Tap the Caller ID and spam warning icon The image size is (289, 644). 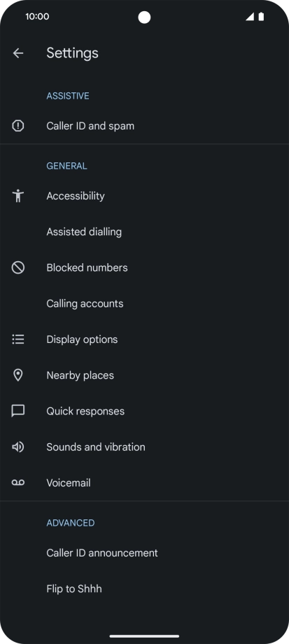(x=18, y=126)
